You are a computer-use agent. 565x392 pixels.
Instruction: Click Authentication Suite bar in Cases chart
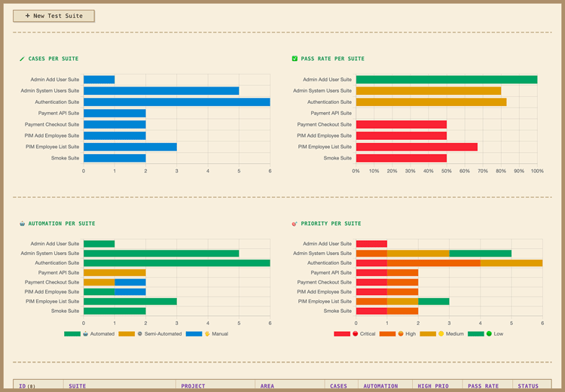point(176,102)
